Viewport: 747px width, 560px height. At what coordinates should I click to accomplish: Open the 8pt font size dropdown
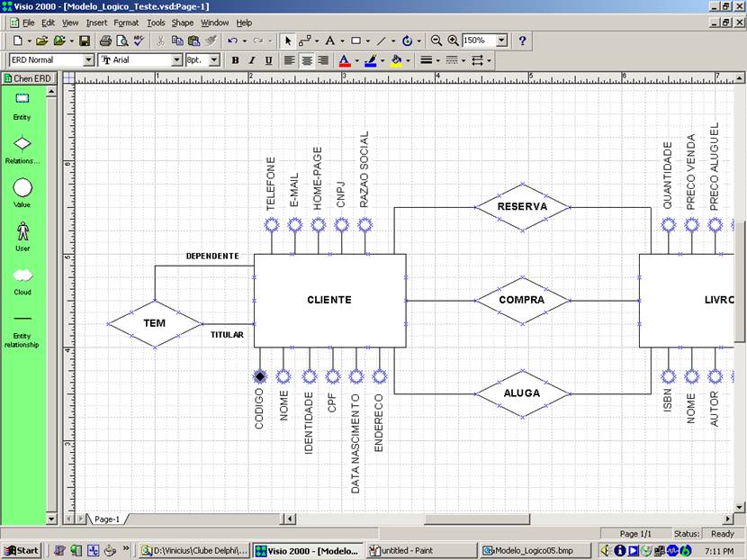212,60
